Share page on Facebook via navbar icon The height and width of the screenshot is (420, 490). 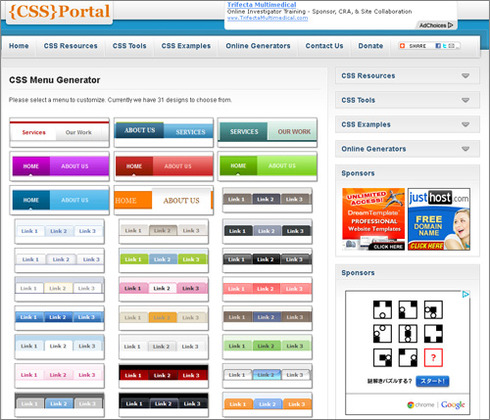[x=438, y=46]
